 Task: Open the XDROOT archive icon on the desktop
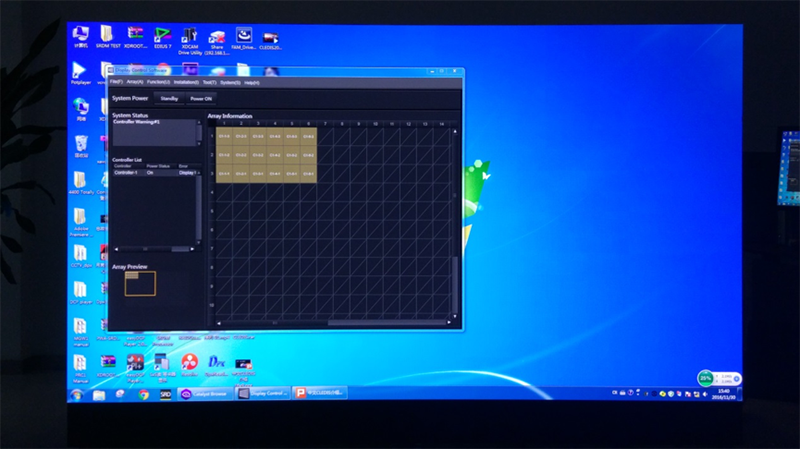pyautogui.click(x=135, y=38)
